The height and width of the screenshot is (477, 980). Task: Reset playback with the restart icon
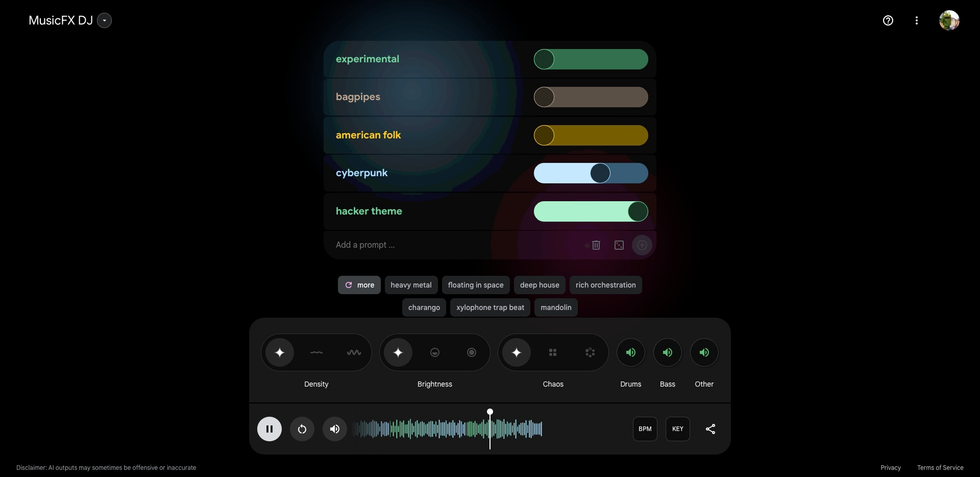(x=302, y=429)
